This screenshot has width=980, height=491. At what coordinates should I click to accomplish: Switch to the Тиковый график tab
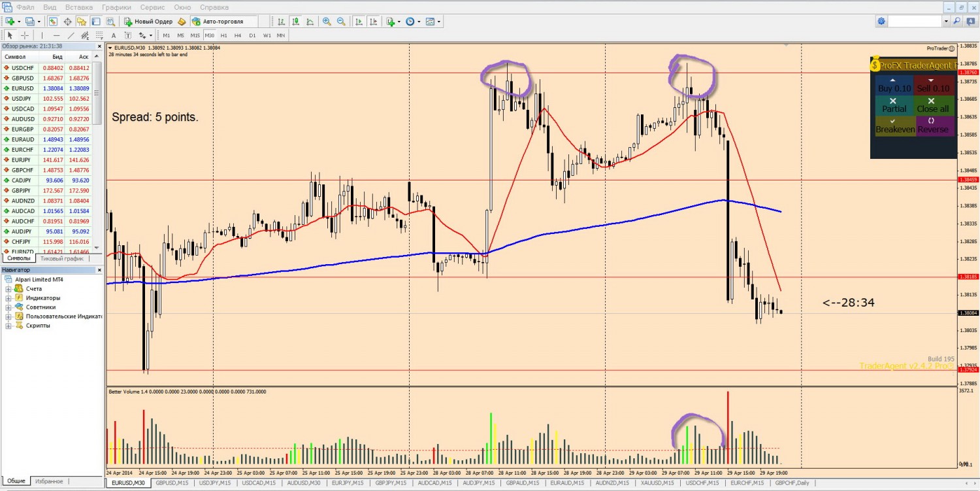[x=61, y=259]
